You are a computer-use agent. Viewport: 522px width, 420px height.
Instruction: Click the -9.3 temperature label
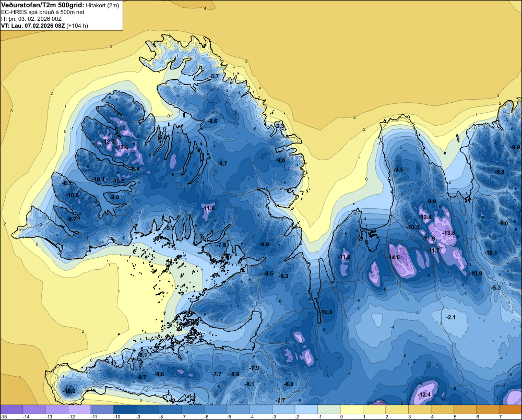pyautogui.click(x=283, y=276)
